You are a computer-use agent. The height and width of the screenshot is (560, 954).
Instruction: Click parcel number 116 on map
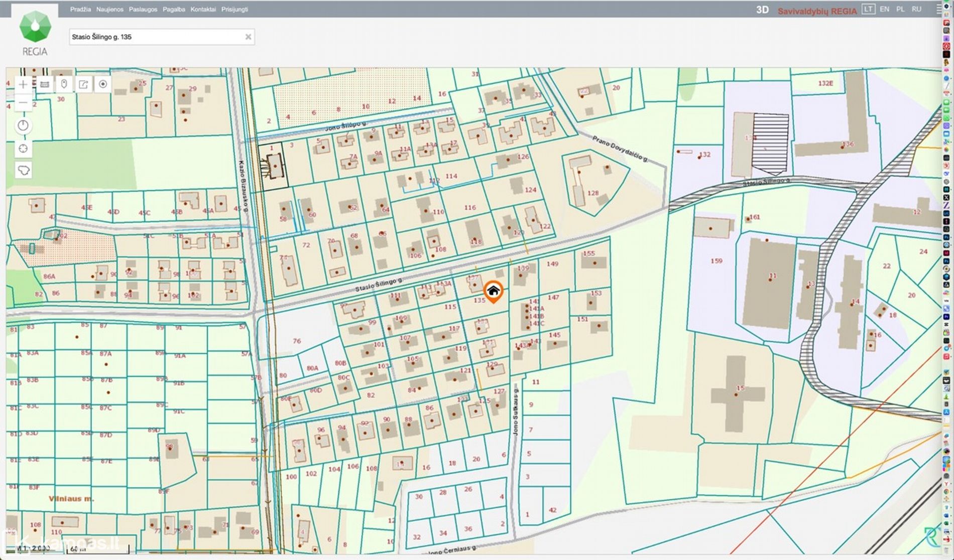pyautogui.click(x=470, y=207)
